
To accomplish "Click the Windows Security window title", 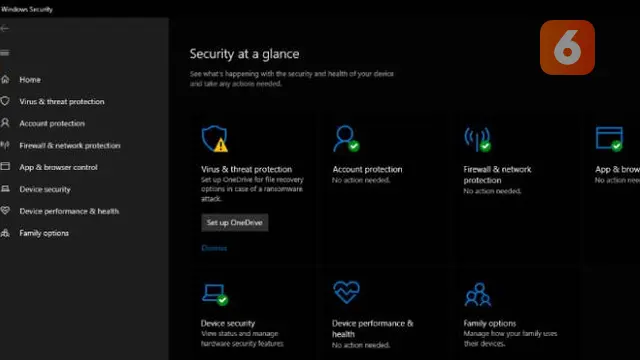I will [x=27, y=9].
